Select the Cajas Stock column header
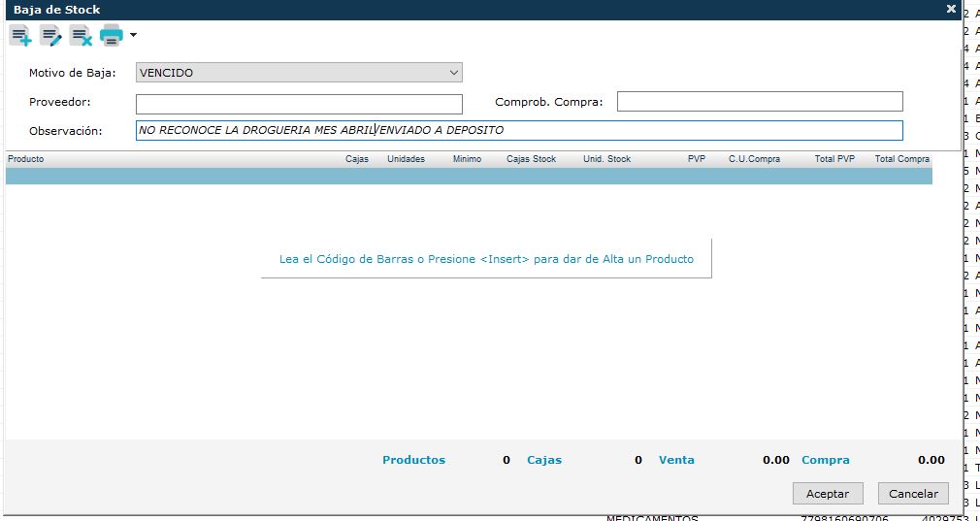Screen dimensions: 980x521 coord(531,159)
